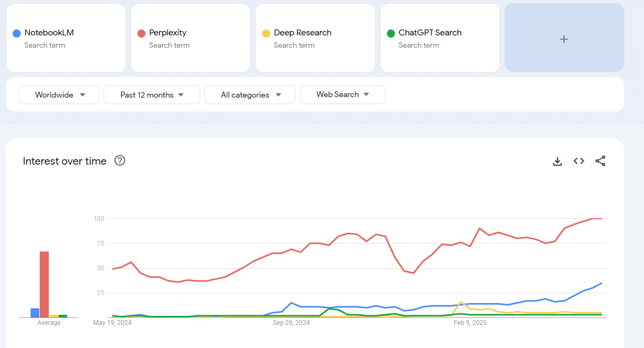
Task: Open the Worldwide region dropdown
Action: click(x=59, y=94)
